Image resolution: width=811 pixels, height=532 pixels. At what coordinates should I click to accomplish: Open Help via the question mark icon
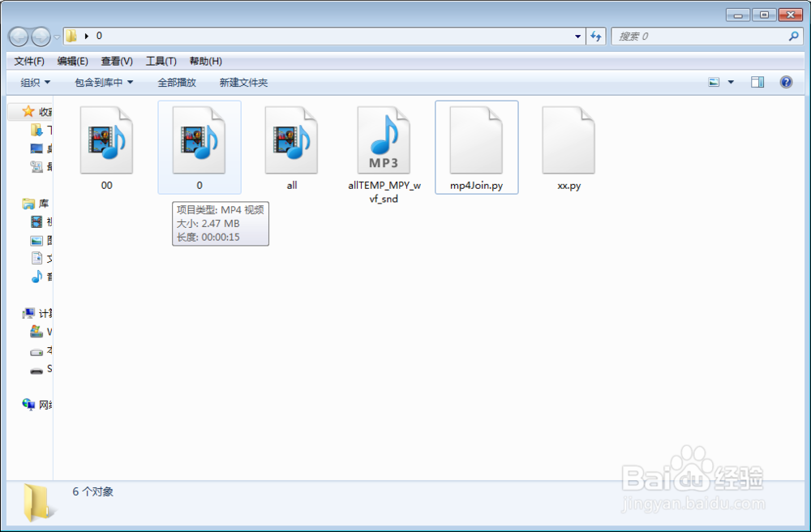click(783, 82)
